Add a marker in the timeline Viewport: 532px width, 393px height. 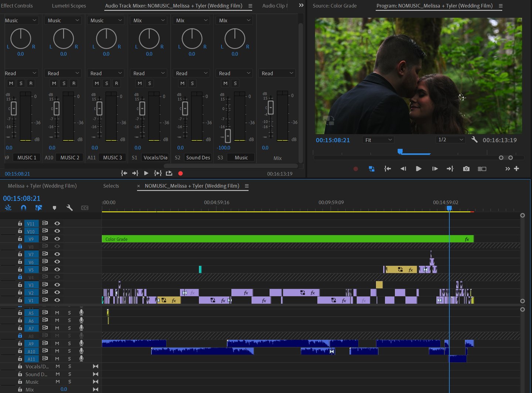54,208
